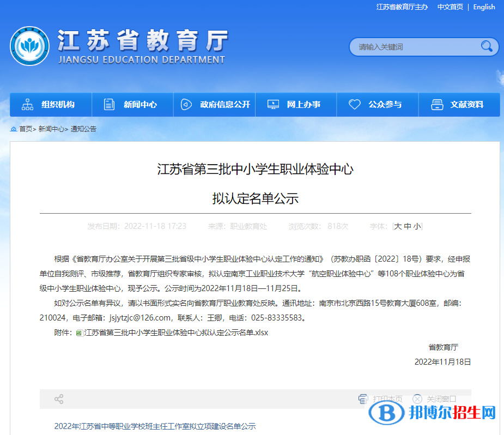
Task: Open the 政府信息公开 menu
Action: pos(214,105)
